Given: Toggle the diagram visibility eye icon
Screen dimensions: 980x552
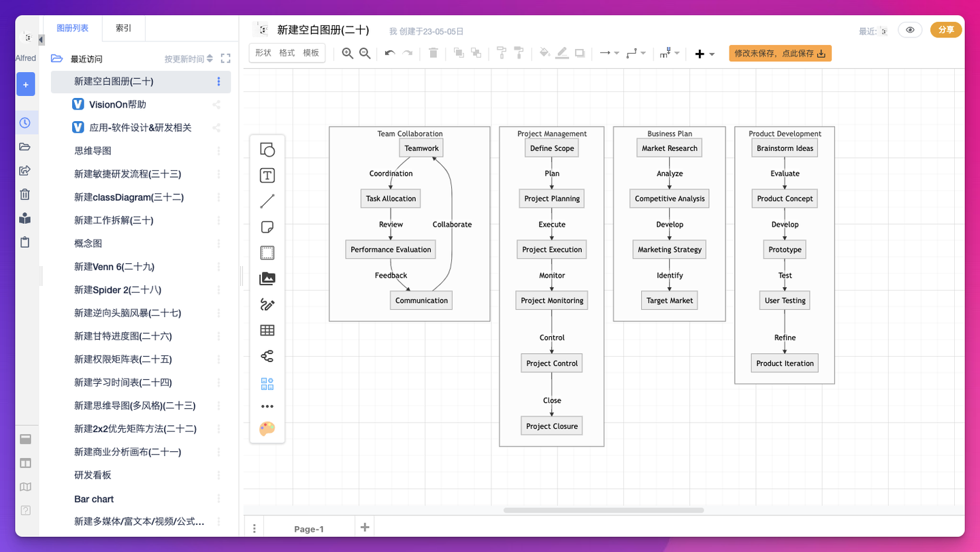Looking at the screenshot, I should (910, 29).
